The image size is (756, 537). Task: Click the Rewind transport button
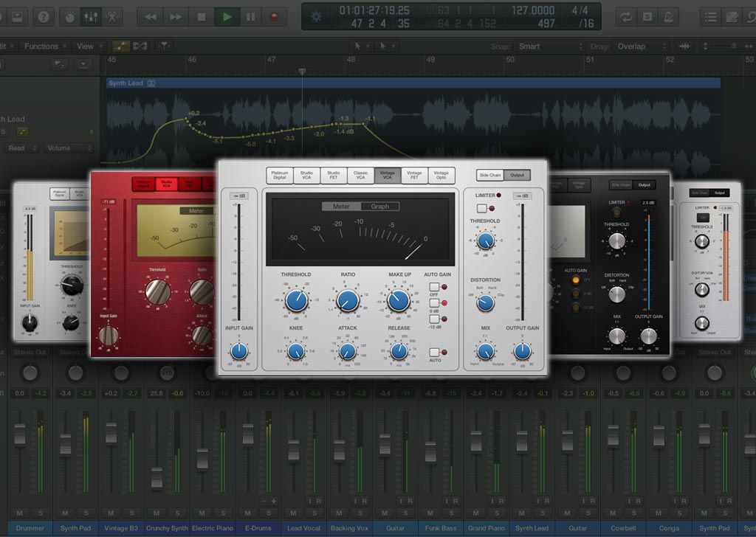click(151, 18)
